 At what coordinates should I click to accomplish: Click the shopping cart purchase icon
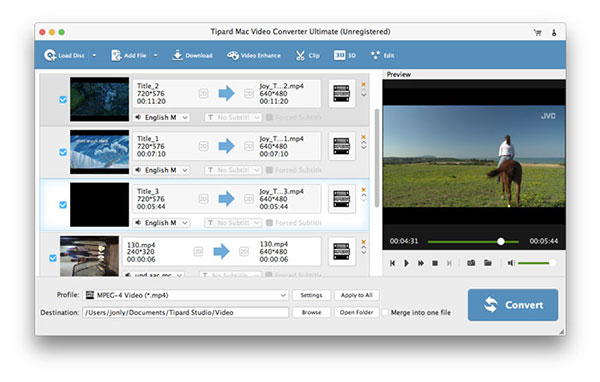click(538, 33)
